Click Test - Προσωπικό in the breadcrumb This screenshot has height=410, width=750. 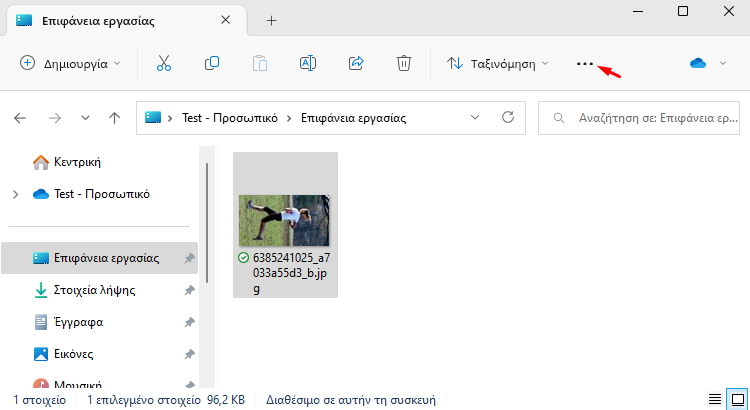(x=230, y=118)
